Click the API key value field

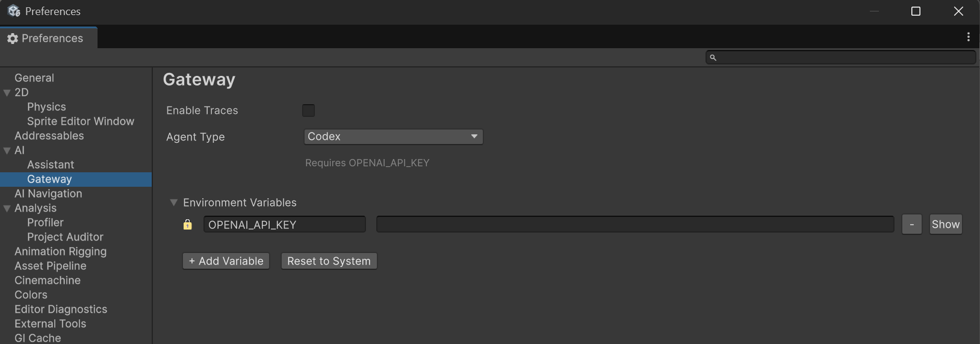click(635, 225)
